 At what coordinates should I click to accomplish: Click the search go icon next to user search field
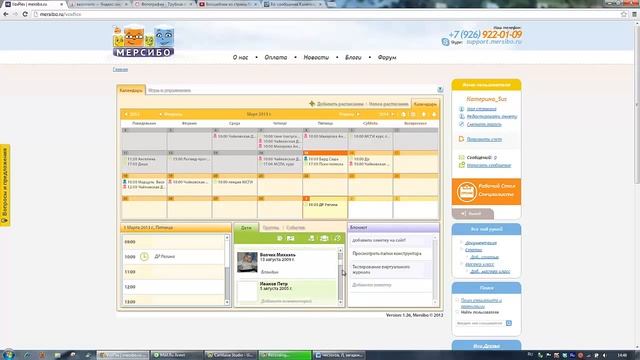coord(509,323)
